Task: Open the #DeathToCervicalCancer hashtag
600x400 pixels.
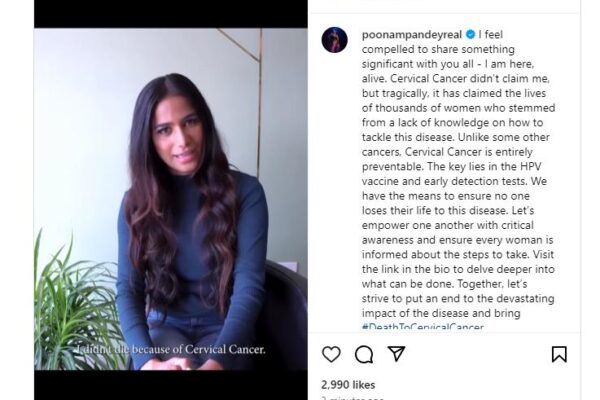Action: point(423,327)
